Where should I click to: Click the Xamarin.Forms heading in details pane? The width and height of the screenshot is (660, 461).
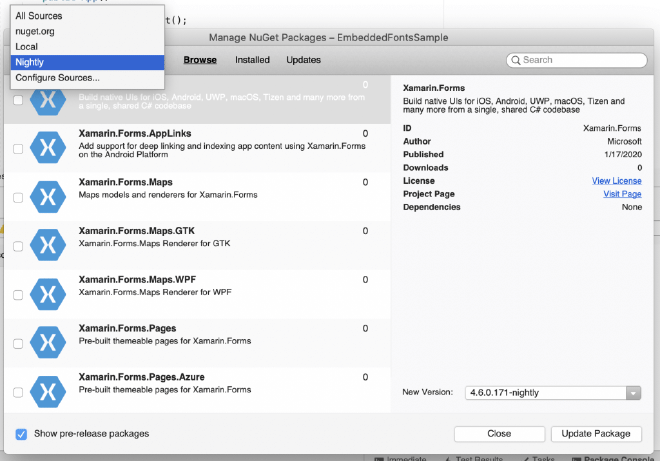pos(434,88)
